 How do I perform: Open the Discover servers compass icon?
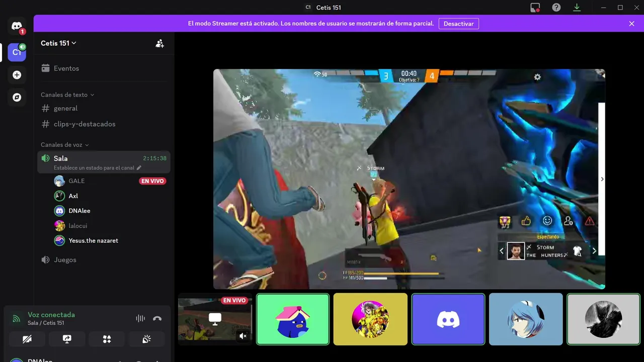coord(17,98)
